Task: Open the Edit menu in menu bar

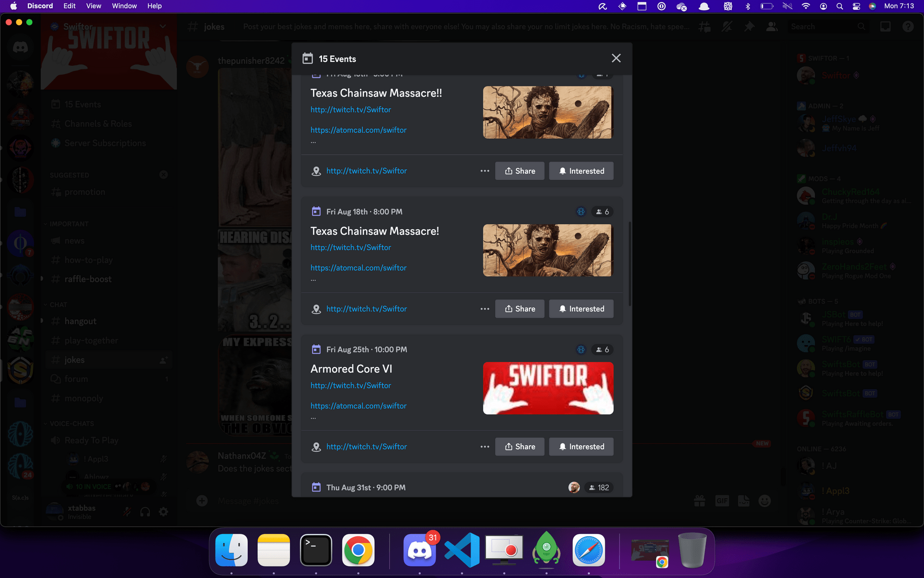Action: tap(70, 6)
